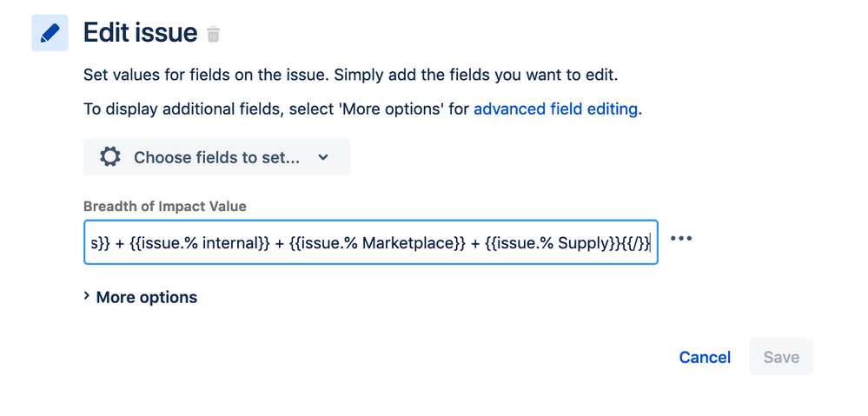
Task: Cancel the Edit issue changes
Action: point(705,357)
